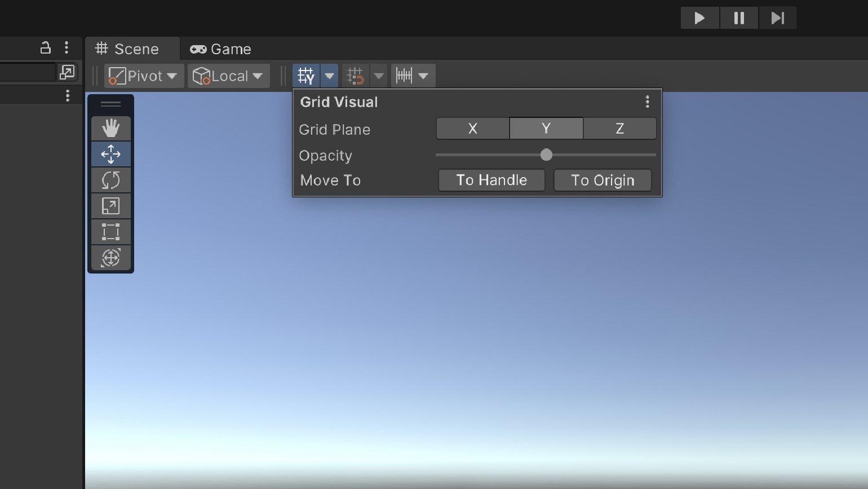The width and height of the screenshot is (868, 489).
Task: Select the Rect tool
Action: [x=110, y=232]
